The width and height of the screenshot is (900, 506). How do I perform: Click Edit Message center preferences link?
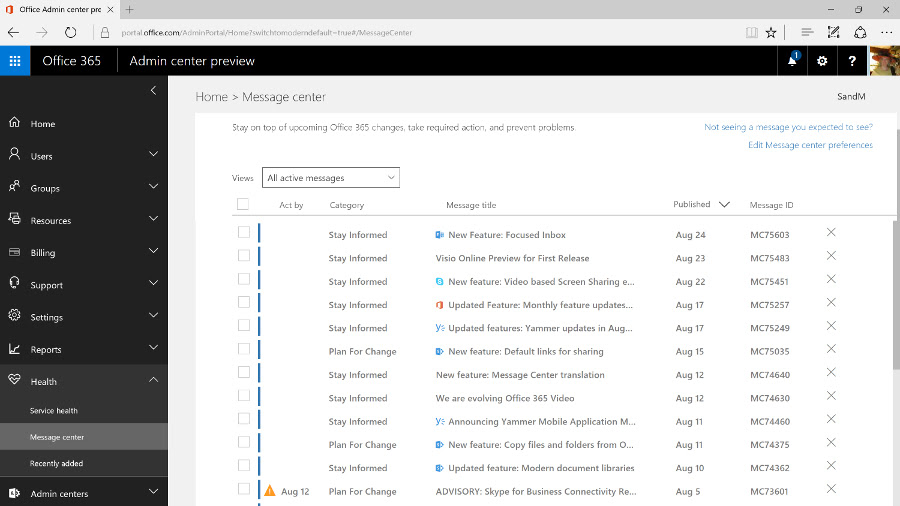coord(810,145)
